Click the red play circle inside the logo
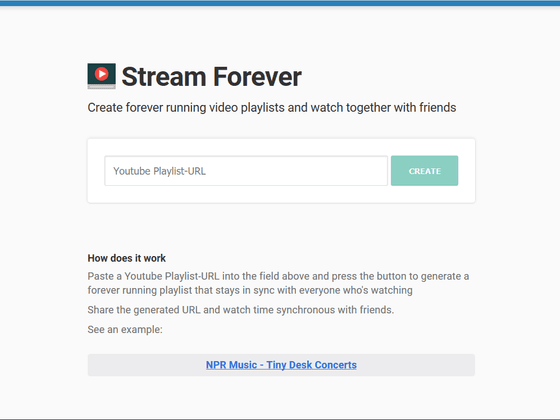Image resolution: width=560 pixels, height=420 pixels. (x=101, y=74)
